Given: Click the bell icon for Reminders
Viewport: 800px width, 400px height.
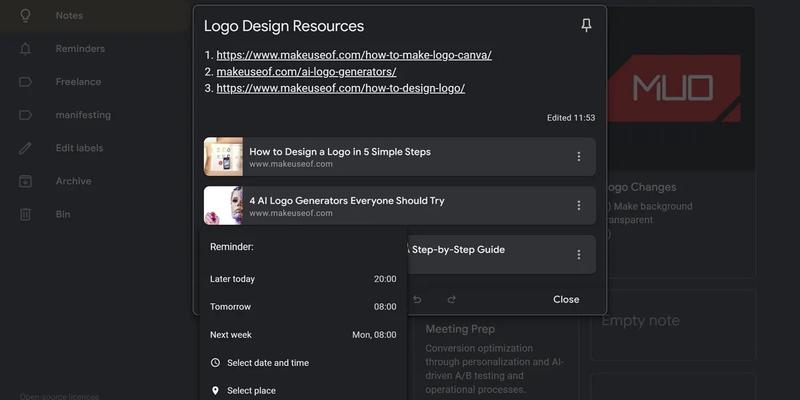Looking at the screenshot, I should (x=26, y=49).
